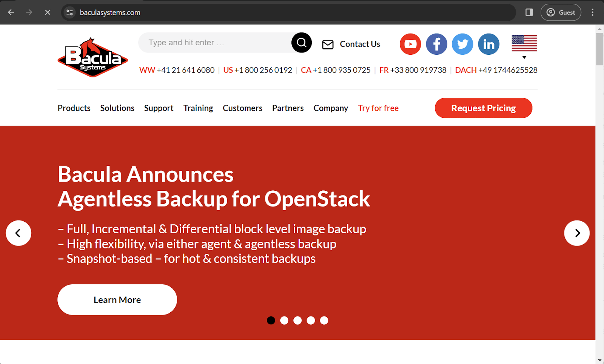The image size is (604, 364).
Task: Select the third carousel indicator dot
Action: (297, 320)
